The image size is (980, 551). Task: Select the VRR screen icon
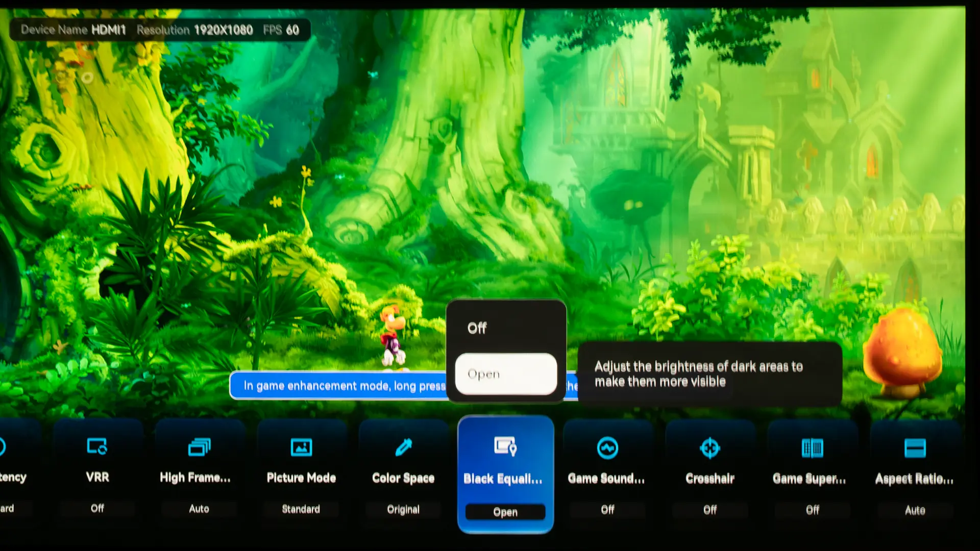point(97,446)
